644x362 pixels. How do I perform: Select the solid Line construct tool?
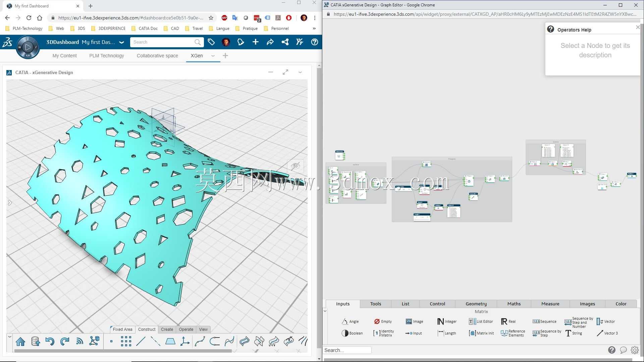141,342
